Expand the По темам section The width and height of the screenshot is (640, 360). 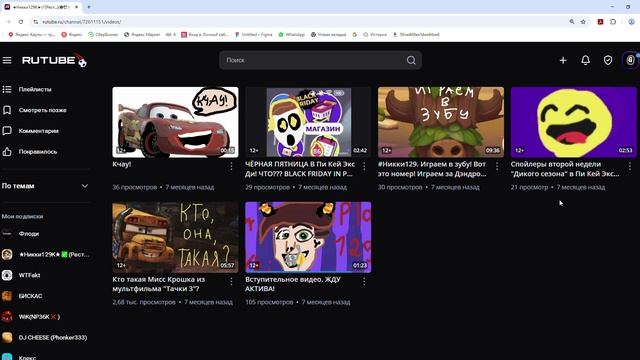pos(45,186)
